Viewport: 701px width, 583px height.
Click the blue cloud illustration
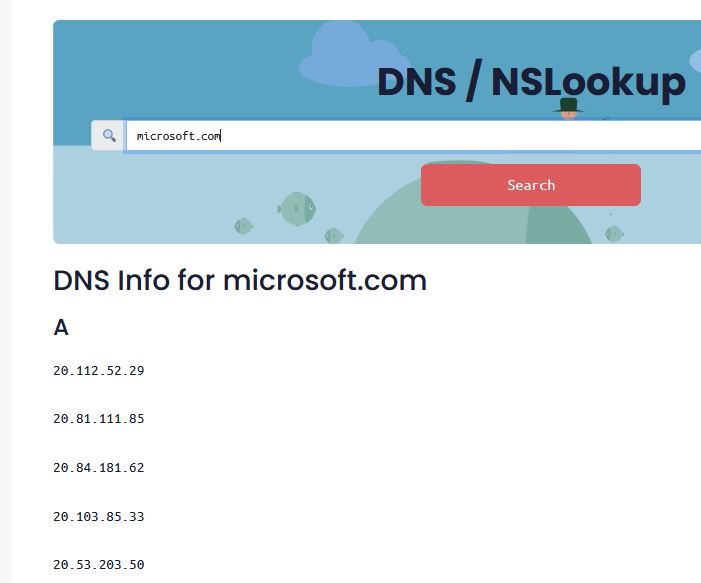coord(351,54)
